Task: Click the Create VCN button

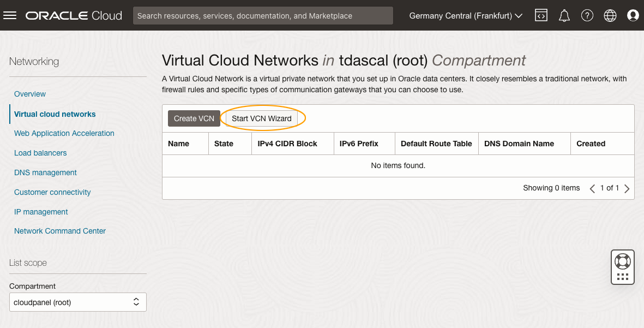Action: click(194, 118)
